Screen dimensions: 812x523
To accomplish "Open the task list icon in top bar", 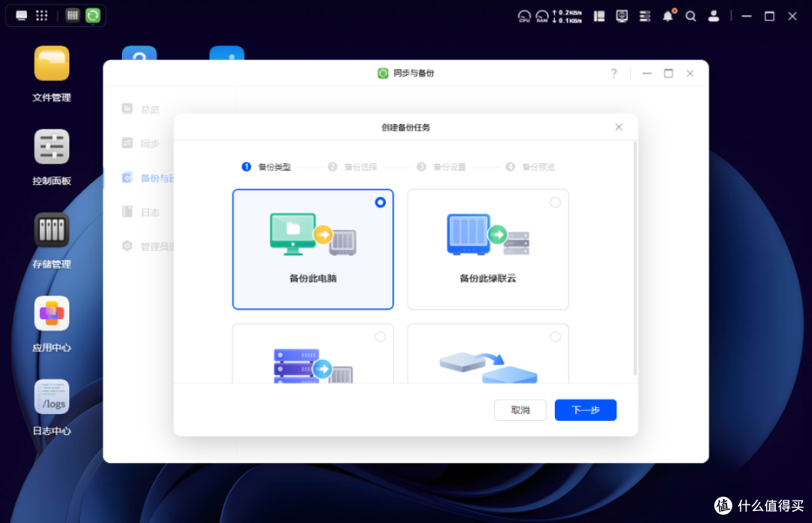I will click(x=645, y=17).
